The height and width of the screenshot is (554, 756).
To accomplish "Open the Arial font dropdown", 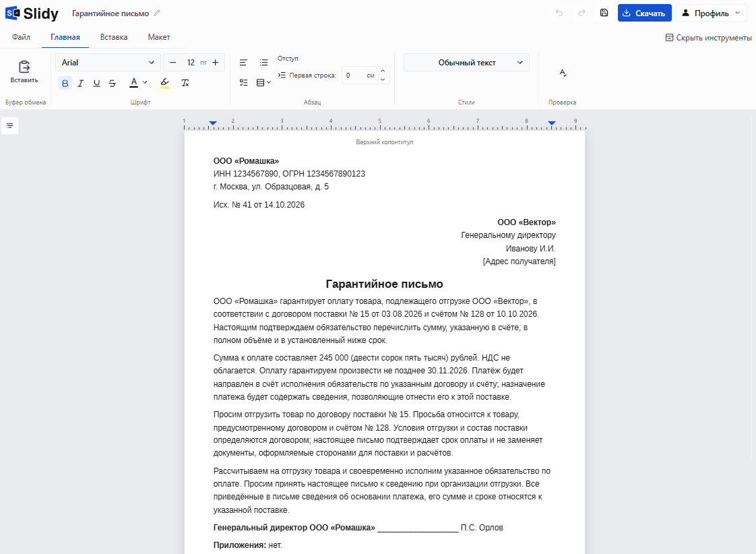I will pos(108,63).
